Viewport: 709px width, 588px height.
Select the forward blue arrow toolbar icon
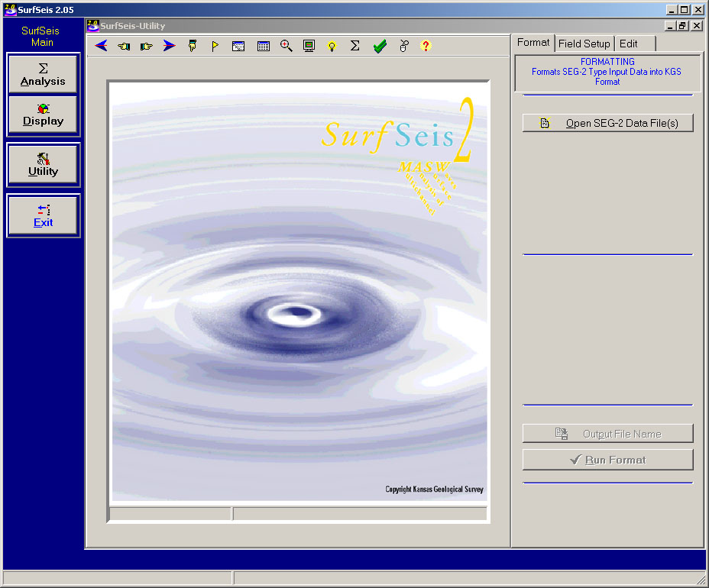coord(169,46)
